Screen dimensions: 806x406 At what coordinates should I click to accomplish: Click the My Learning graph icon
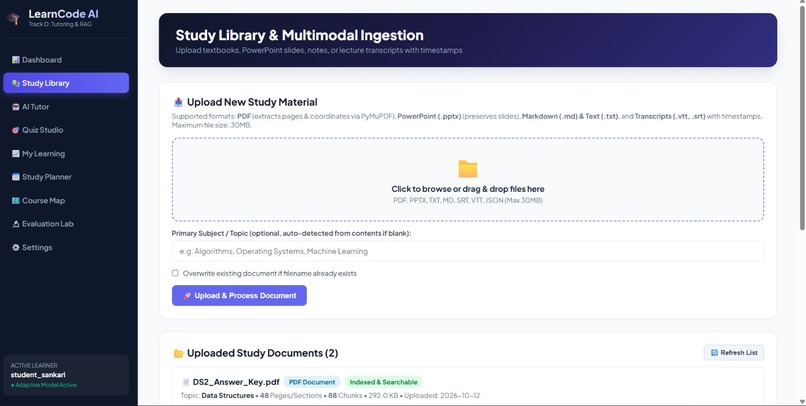[x=15, y=154]
